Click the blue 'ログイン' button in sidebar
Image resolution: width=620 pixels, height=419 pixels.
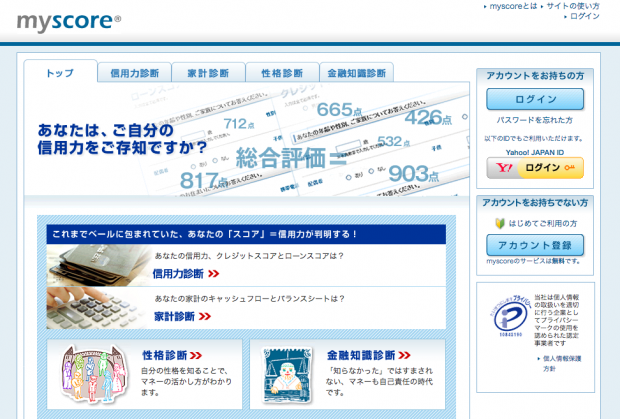coord(535,99)
